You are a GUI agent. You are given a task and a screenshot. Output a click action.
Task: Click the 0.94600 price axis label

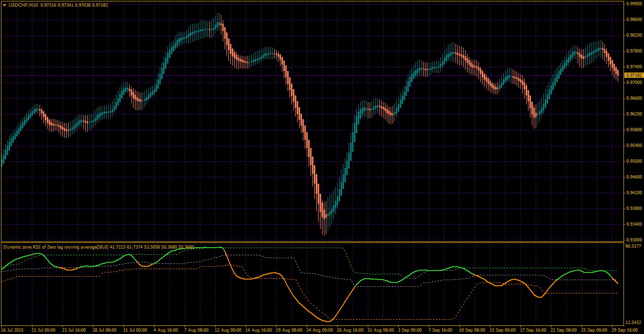(x=634, y=177)
